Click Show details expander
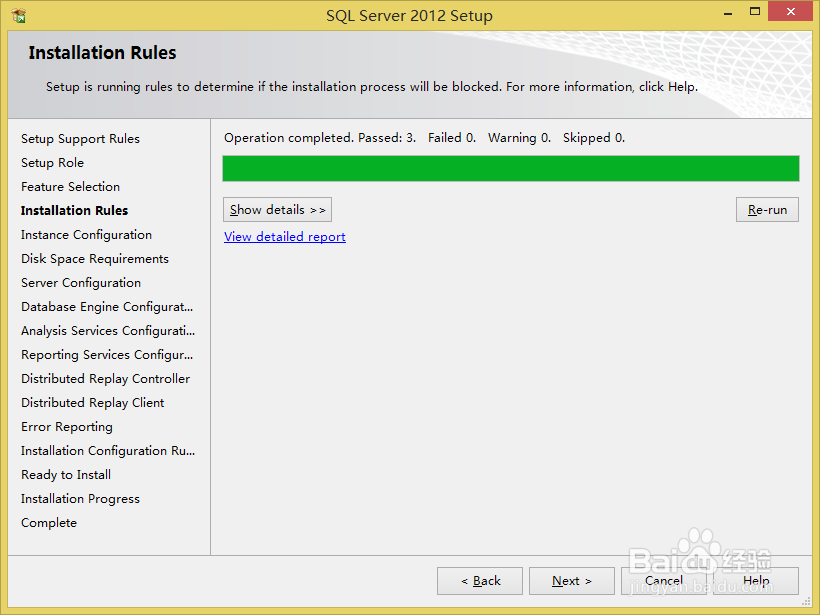 pyautogui.click(x=277, y=209)
